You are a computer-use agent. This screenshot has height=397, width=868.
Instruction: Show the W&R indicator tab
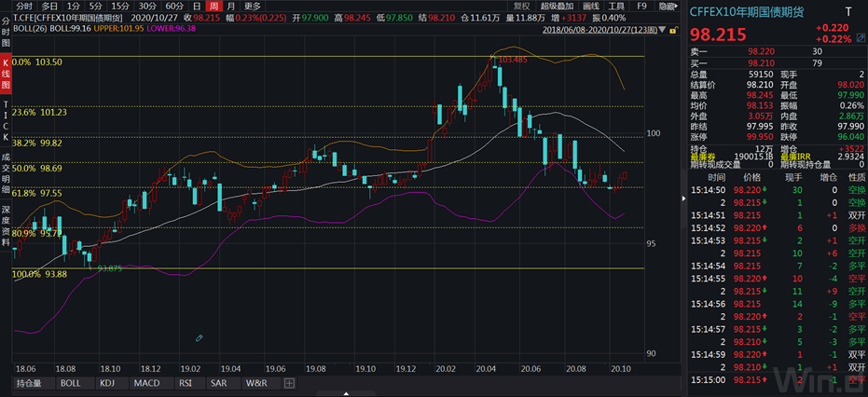pyautogui.click(x=256, y=383)
